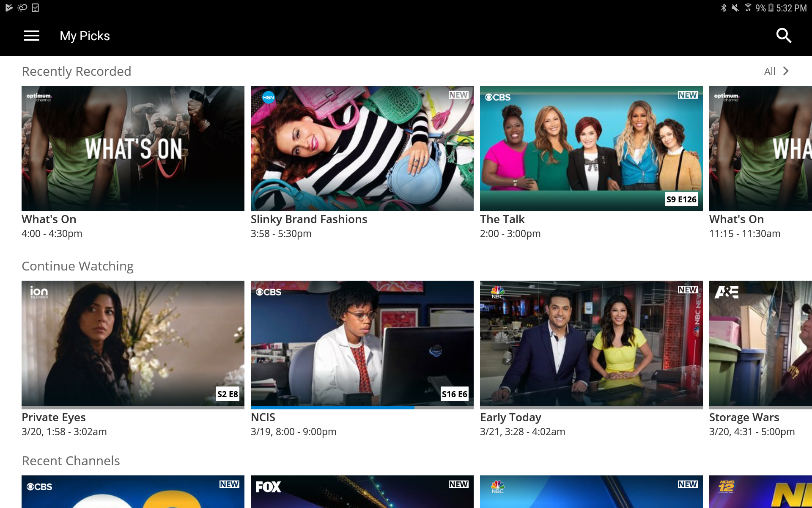The height and width of the screenshot is (508, 812).
Task: Click the S9 E126 episode badge on The Talk
Action: [681, 199]
